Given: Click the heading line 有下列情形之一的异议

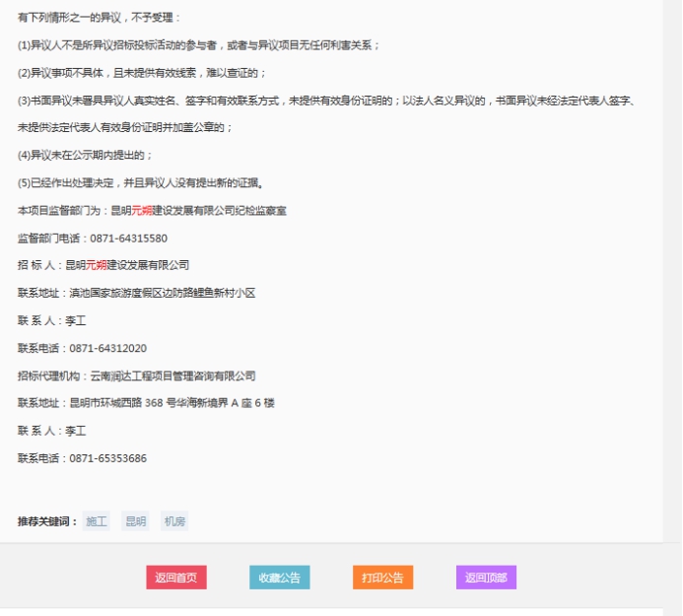Looking at the screenshot, I should [x=100, y=18].
